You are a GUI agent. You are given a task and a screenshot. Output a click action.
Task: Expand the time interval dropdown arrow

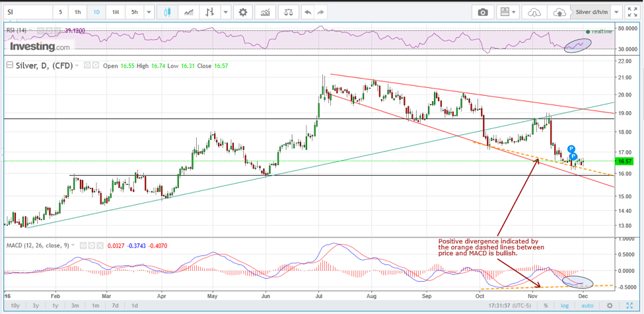149,12
